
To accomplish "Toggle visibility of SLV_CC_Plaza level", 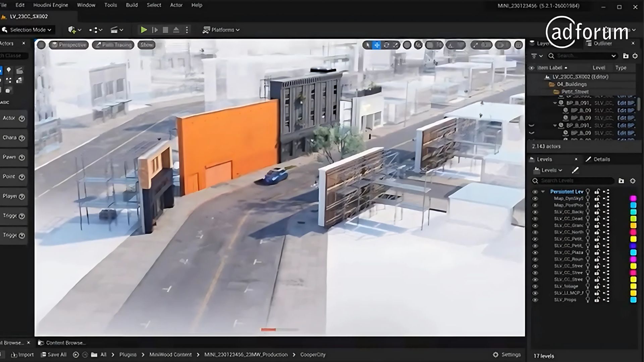I will (x=535, y=252).
